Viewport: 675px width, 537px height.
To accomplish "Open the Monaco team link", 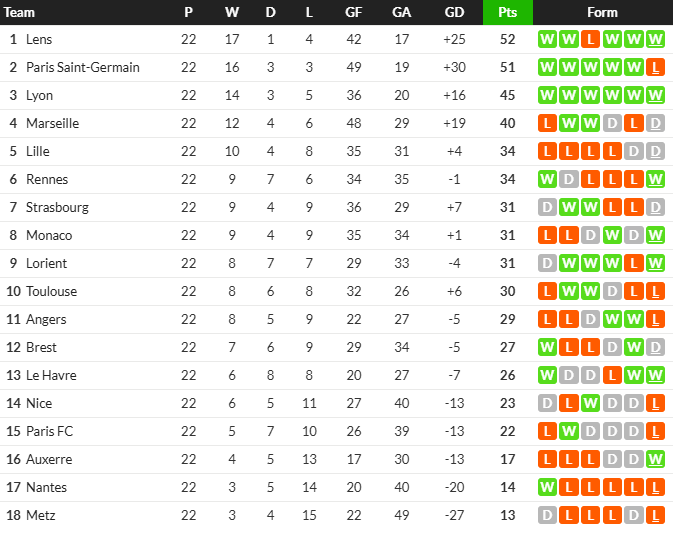I will [x=49, y=235].
